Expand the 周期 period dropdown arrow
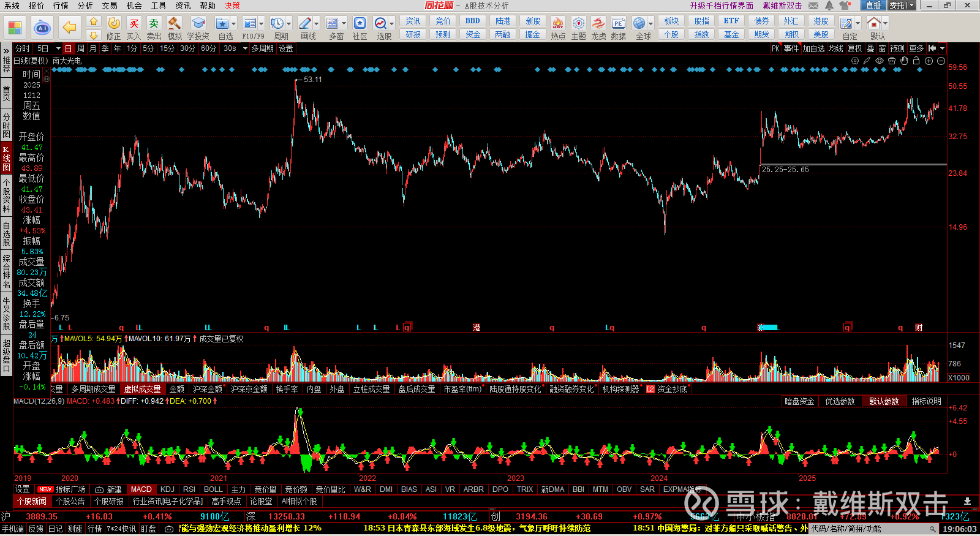This screenshot has height=536, width=980. [x=288, y=24]
